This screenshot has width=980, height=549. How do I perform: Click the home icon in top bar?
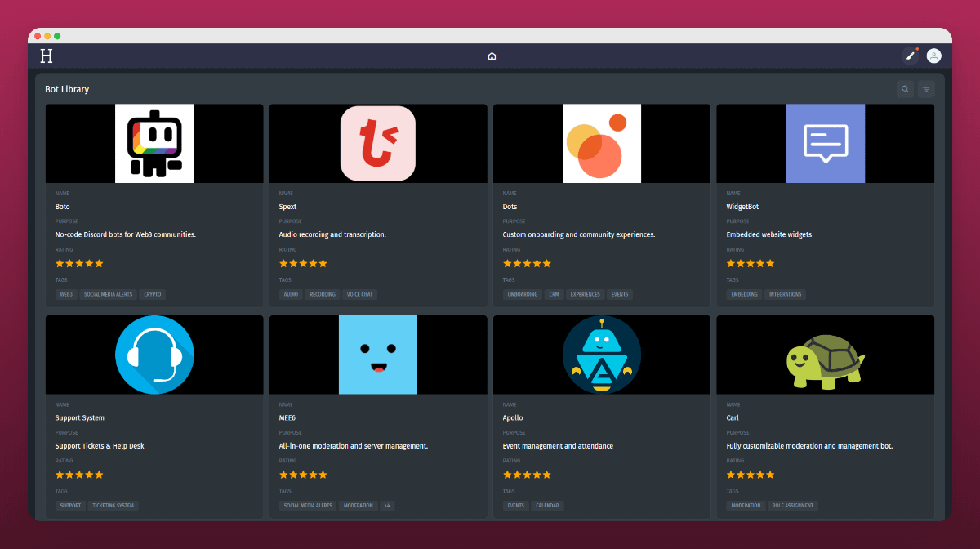[x=492, y=56]
